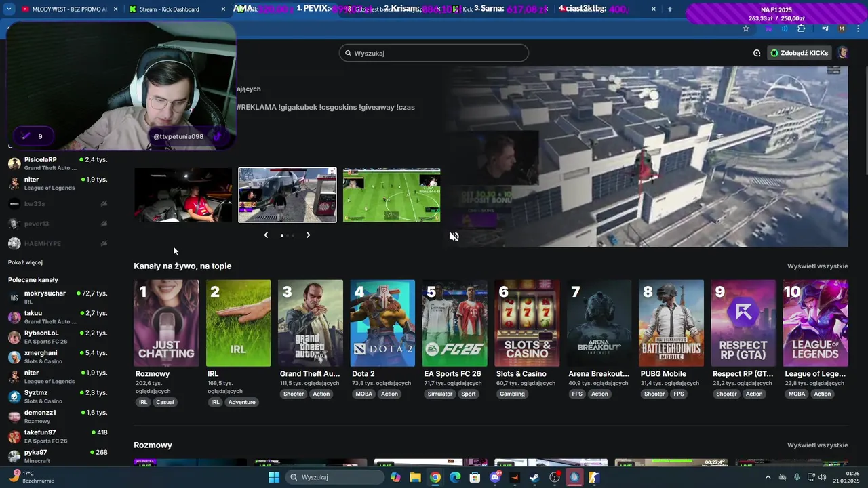
Task: Click Wyświetl wszystkie for Rozmowy section
Action: 817,445
